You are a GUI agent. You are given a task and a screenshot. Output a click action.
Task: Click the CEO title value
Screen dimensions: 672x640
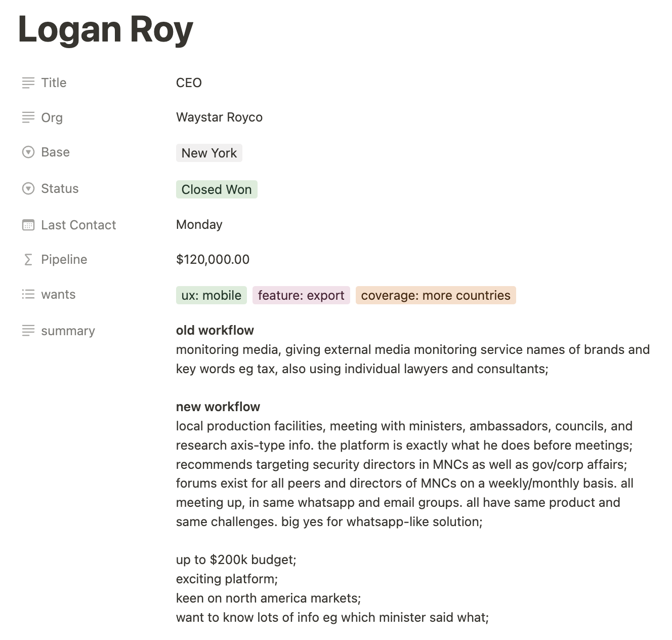coord(189,83)
